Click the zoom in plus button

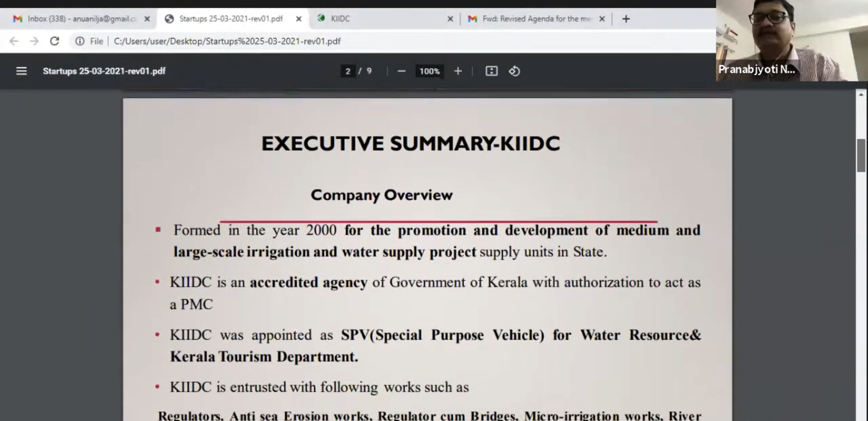coord(458,71)
